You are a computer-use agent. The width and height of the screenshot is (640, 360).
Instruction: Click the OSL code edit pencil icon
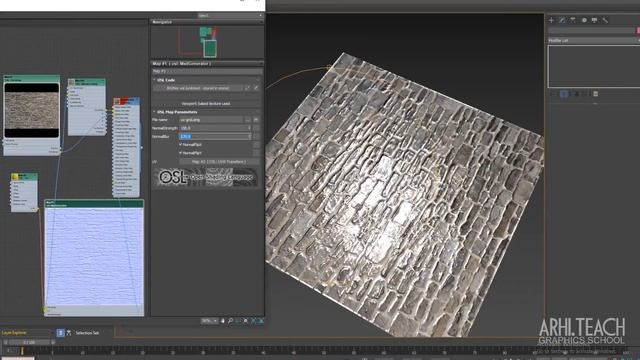256,88
